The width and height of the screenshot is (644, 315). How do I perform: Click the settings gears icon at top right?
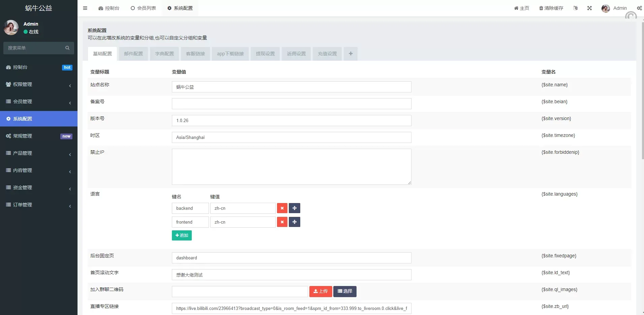point(639,8)
